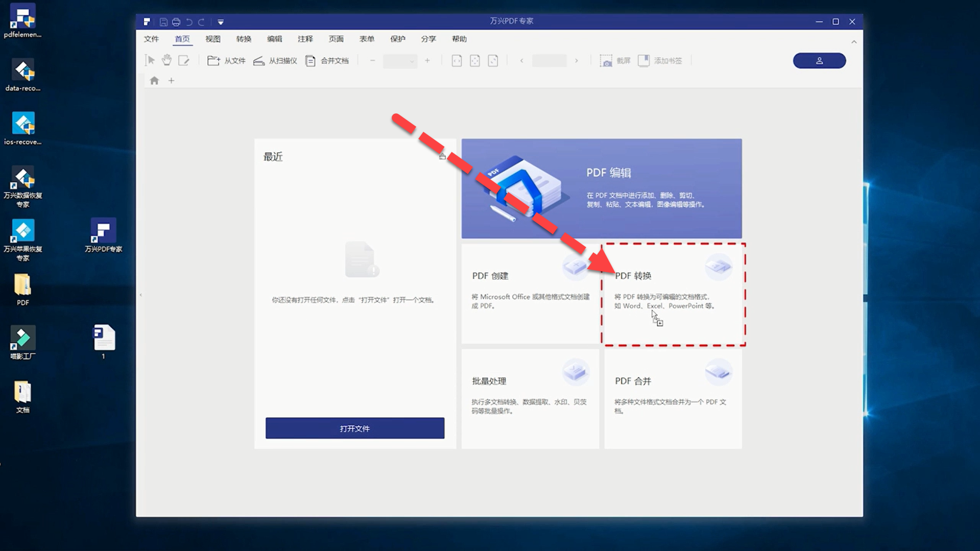Click the 喵影工厂 desktop icon
The image size is (980, 551).
22,343
